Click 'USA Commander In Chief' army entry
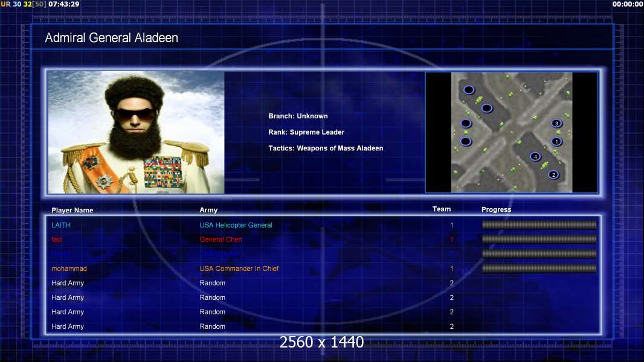Image resolution: width=644 pixels, height=362 pixels. click(239, 268)
